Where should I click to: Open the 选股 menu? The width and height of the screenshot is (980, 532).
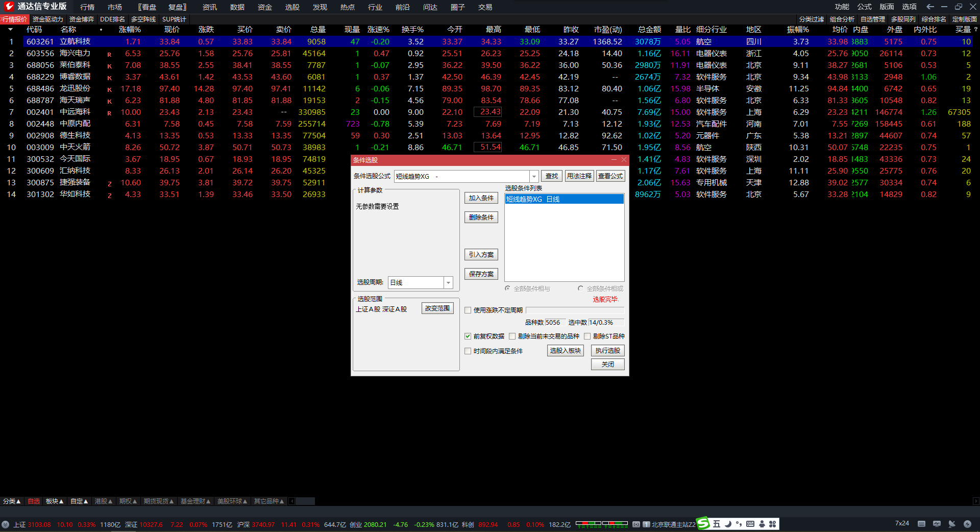(x=292, y=7)
